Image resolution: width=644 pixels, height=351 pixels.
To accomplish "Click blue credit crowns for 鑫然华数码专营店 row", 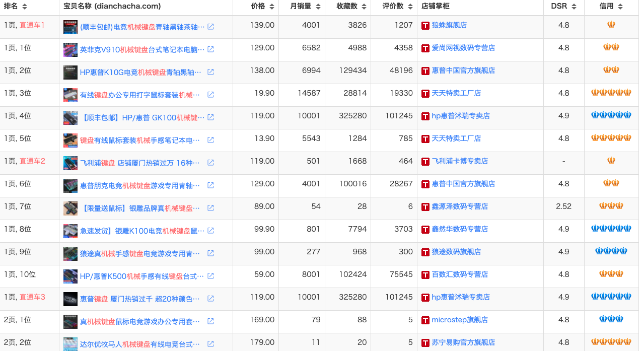I will tap(611, 229).
